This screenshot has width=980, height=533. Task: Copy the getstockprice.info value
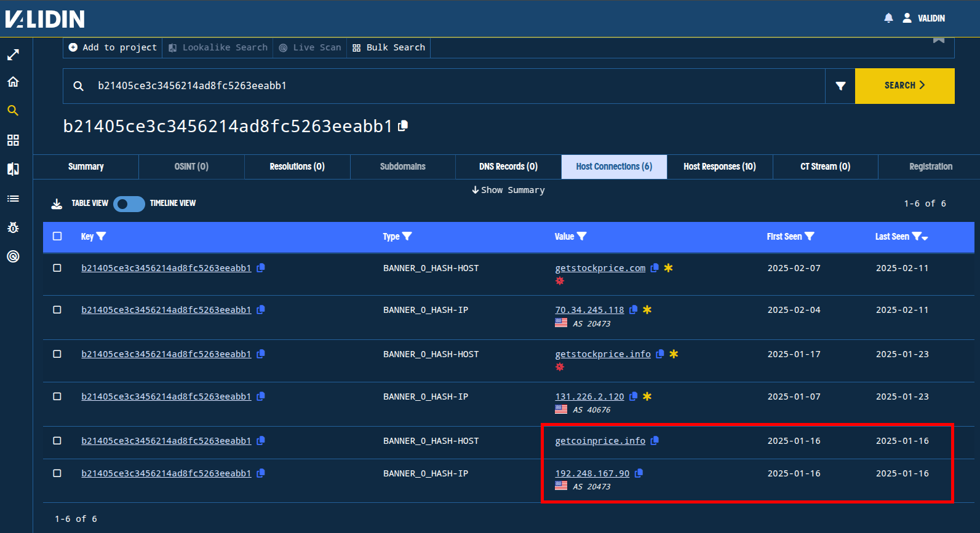point(660,354)
